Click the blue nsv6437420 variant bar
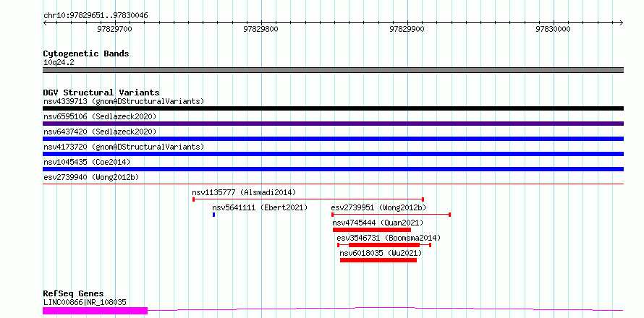 pyautogui.click(x=333, y=139)
